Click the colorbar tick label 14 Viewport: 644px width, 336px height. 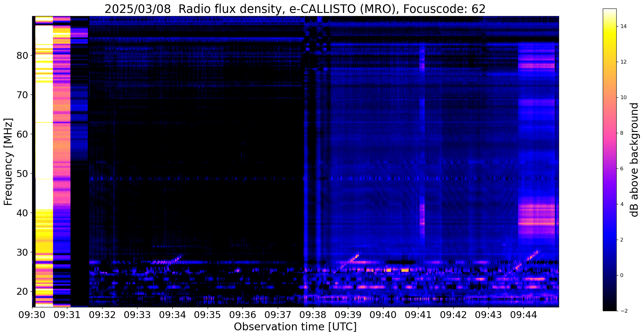(623, 26)
